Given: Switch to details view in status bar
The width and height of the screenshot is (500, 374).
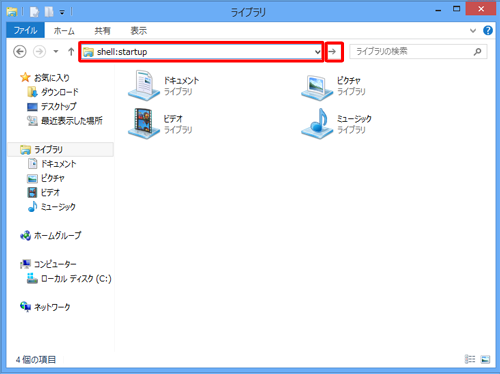Looking at the screenshot, I should coord(470,359).
